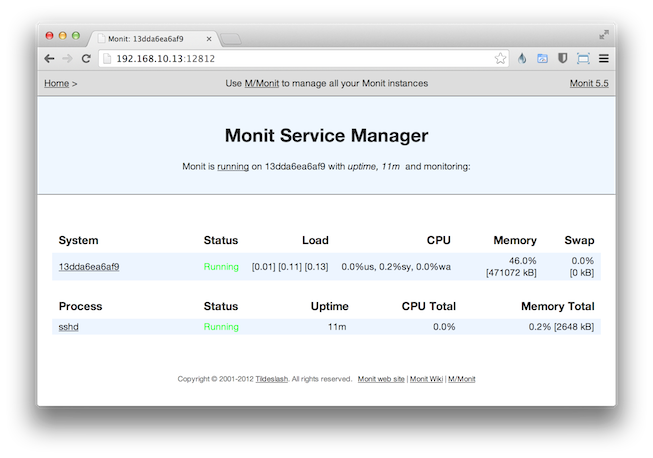Open the M/Monit link in header

pyautogui.click(x=261, y=83)
